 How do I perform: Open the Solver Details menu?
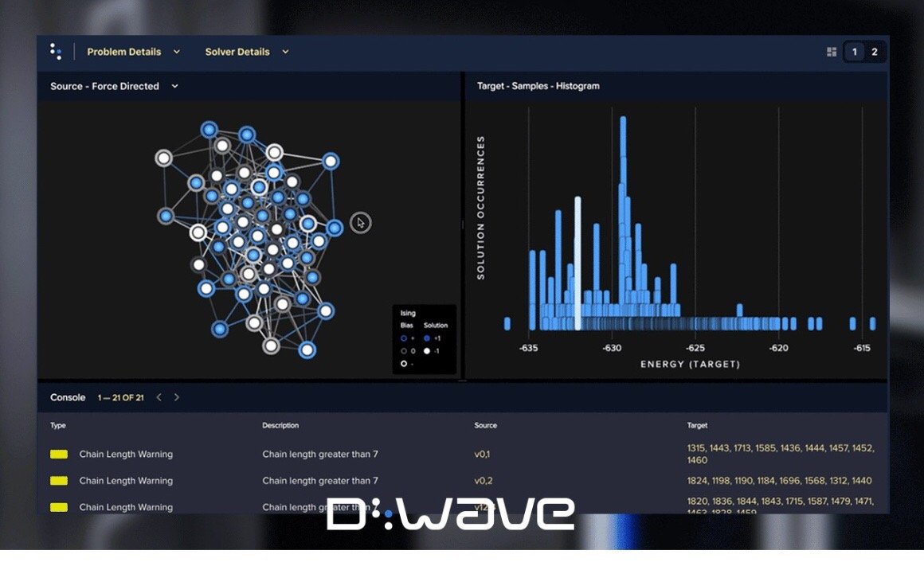[237, 52]
